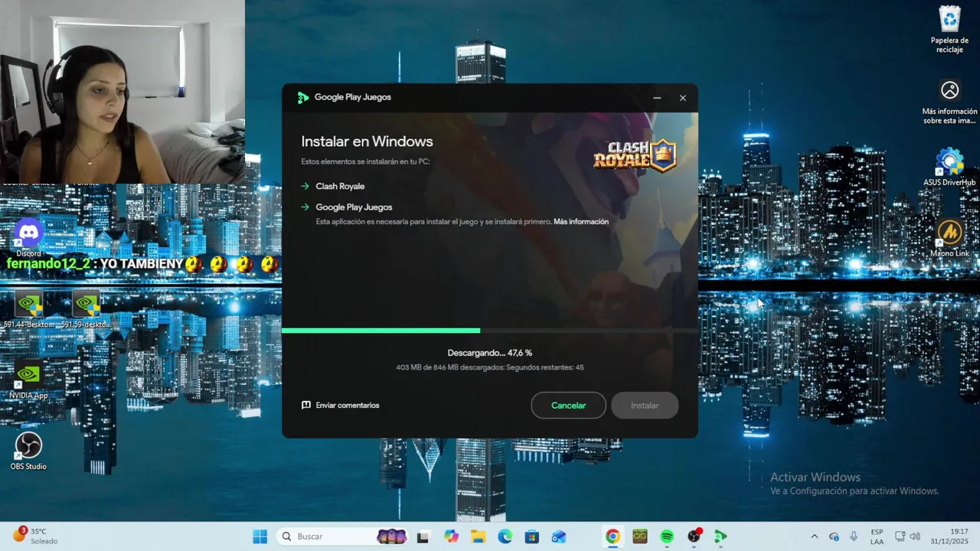Select the 591.44-desktop NVIDIA installer icon

(x=29, y=310)
